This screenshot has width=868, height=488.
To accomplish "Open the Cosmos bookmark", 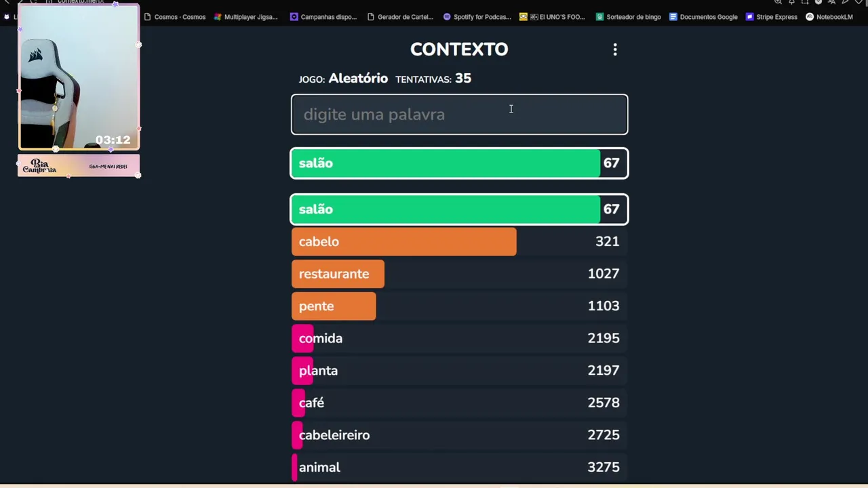I will coord(174,17).
